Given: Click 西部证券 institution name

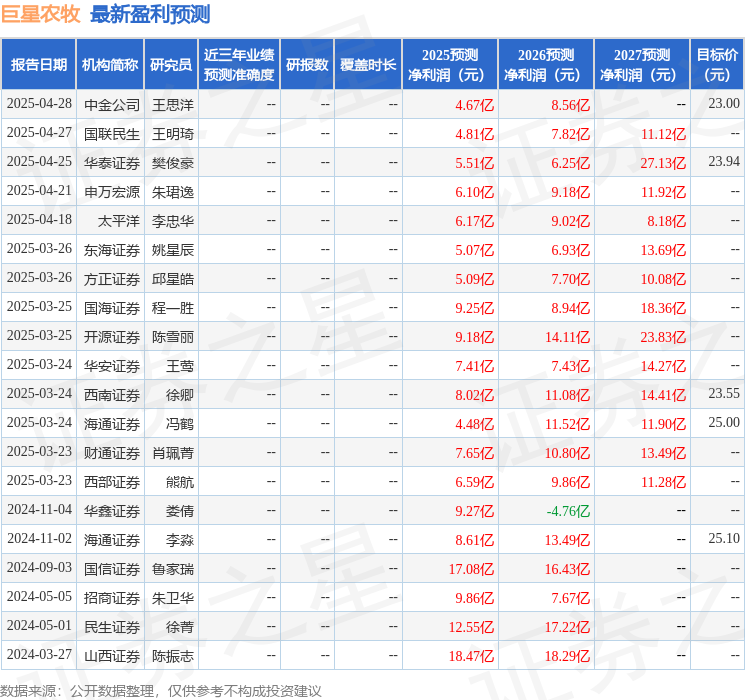Looking at the screenshot, I should tap(112, 482).
